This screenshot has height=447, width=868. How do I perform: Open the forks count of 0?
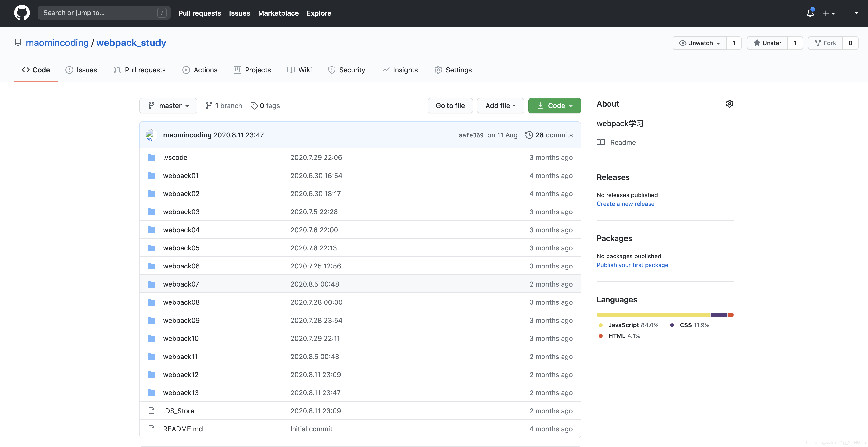coord(850,43)
